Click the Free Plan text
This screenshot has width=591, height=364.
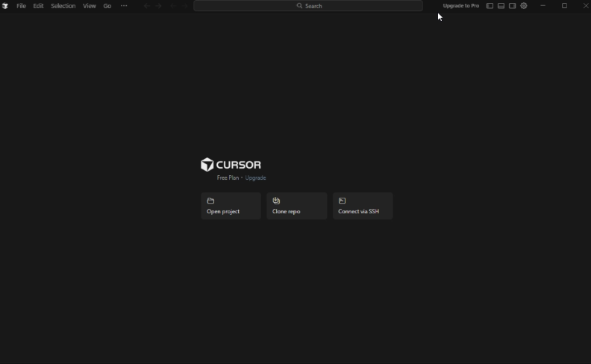tap(228, 178)
